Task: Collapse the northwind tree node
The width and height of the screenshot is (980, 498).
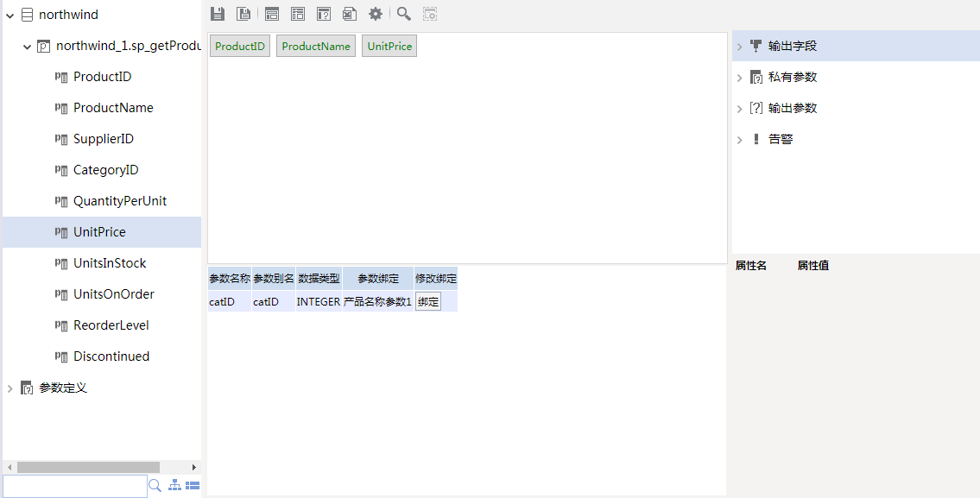Action: point(10,15)
